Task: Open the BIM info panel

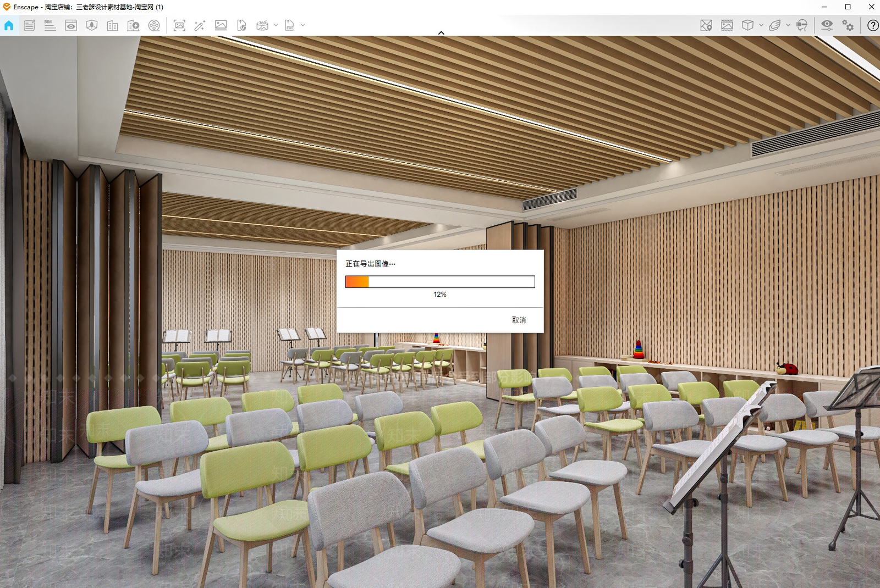Action: click(50, 25)
